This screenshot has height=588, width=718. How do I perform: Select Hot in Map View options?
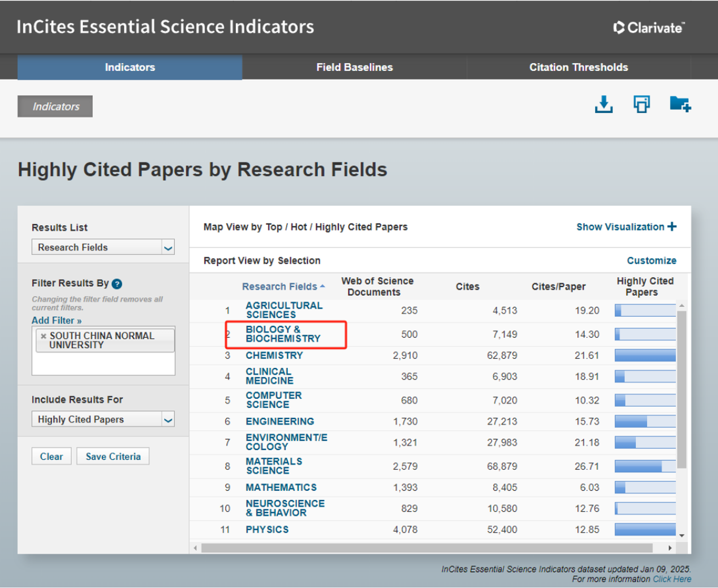299,227
